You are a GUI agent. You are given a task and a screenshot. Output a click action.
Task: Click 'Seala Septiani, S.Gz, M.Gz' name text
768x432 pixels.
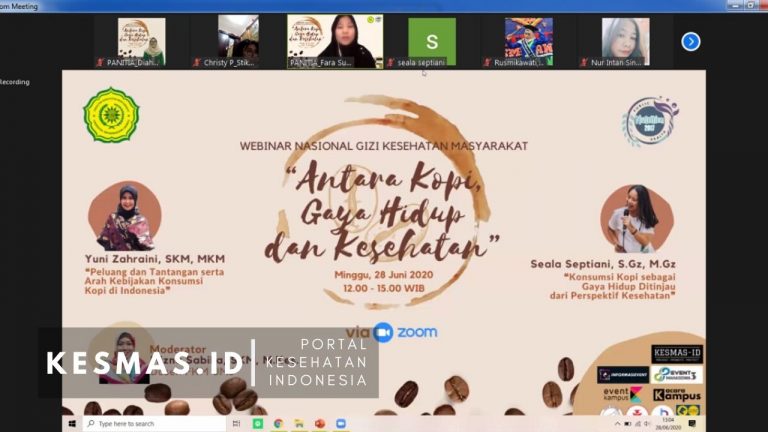pyautogui.click(x=603, y=264)
